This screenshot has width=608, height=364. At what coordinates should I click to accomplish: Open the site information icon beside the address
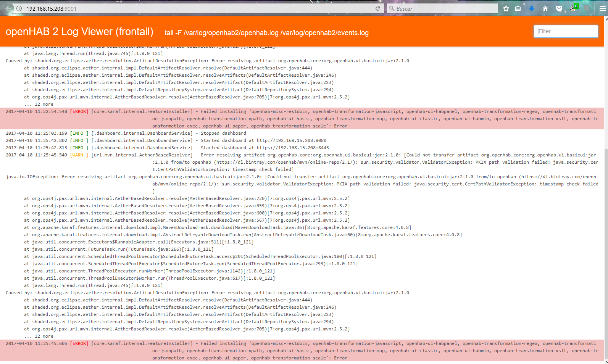[19, 8]
